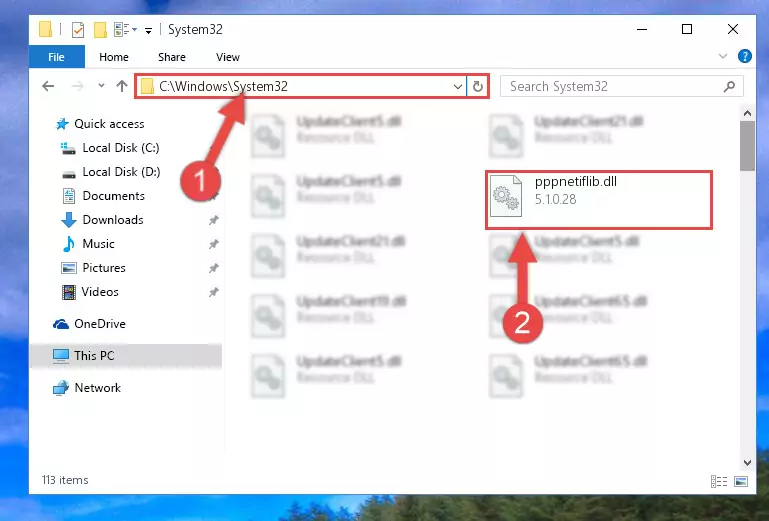
Task: Go back with the left arrow
Action: coord(48,86)
